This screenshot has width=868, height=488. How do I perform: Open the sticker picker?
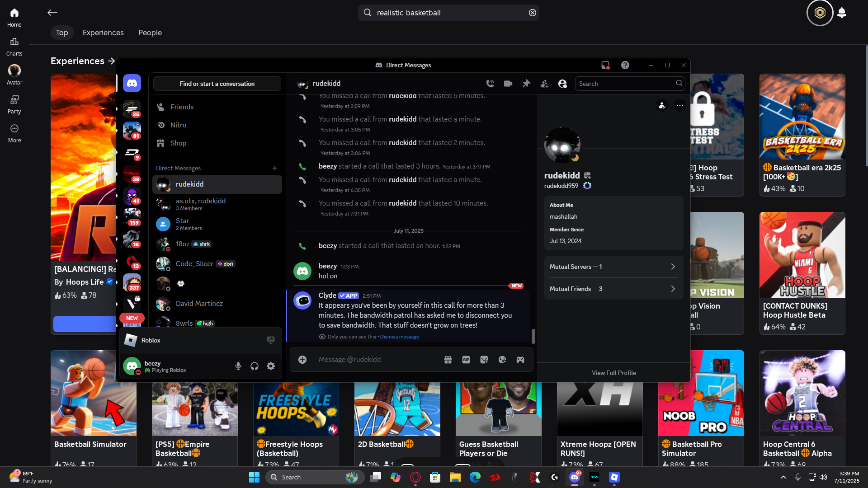pos(484,360)
